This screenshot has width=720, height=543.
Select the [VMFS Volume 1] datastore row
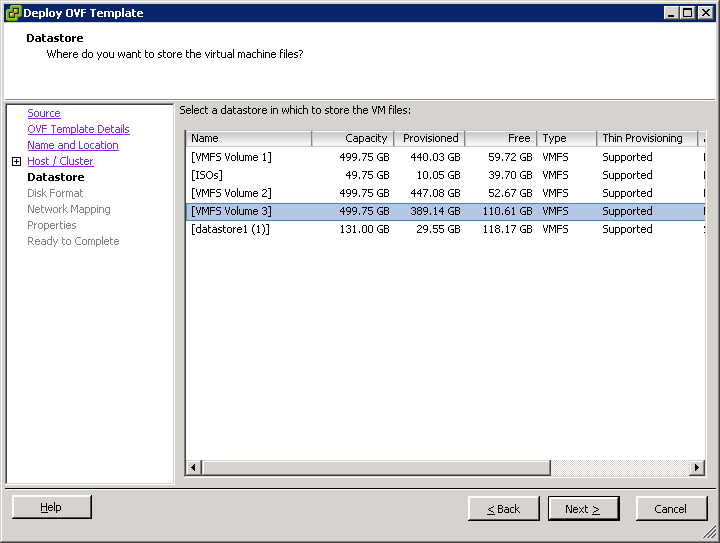(x=445, y=157)
